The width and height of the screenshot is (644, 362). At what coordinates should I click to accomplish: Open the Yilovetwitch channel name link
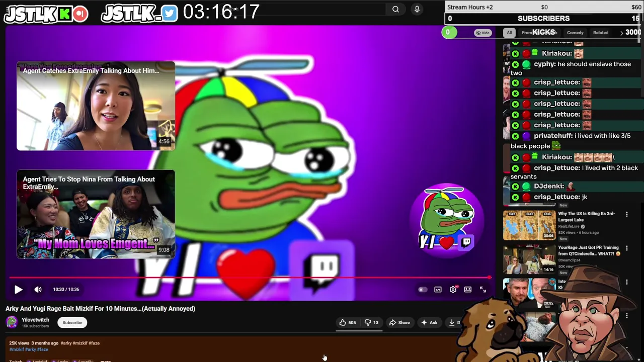[35, 320]
